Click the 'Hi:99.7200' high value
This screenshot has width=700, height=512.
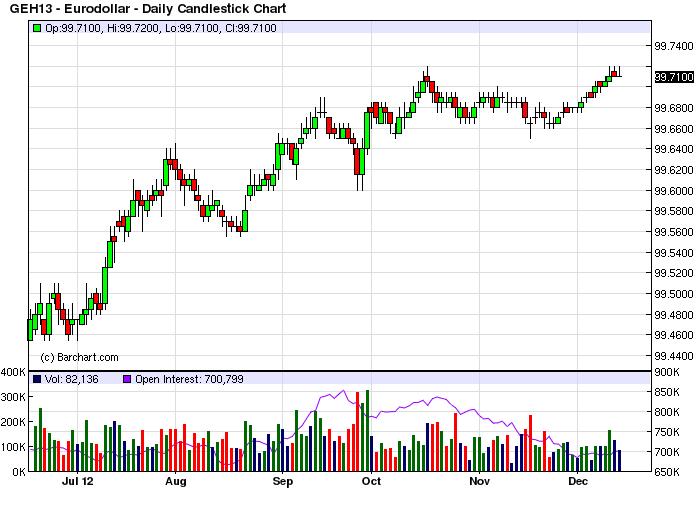[133, 28]
